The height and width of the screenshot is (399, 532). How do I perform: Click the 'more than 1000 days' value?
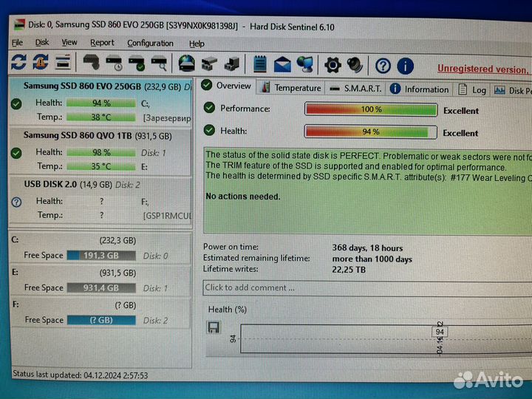pyautogui.click(x=372, y=259)
